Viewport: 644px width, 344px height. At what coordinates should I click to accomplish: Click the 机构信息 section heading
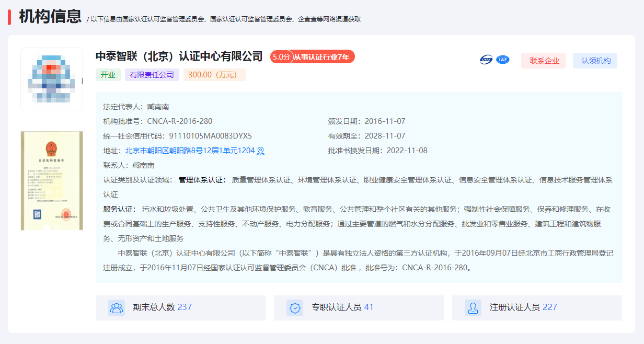click(50, 17)
